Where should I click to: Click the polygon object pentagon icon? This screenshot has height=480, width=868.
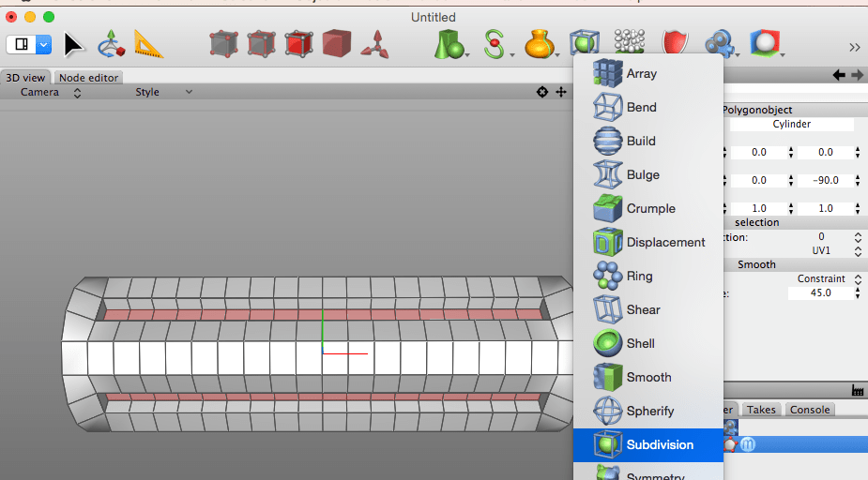(730, 444)
